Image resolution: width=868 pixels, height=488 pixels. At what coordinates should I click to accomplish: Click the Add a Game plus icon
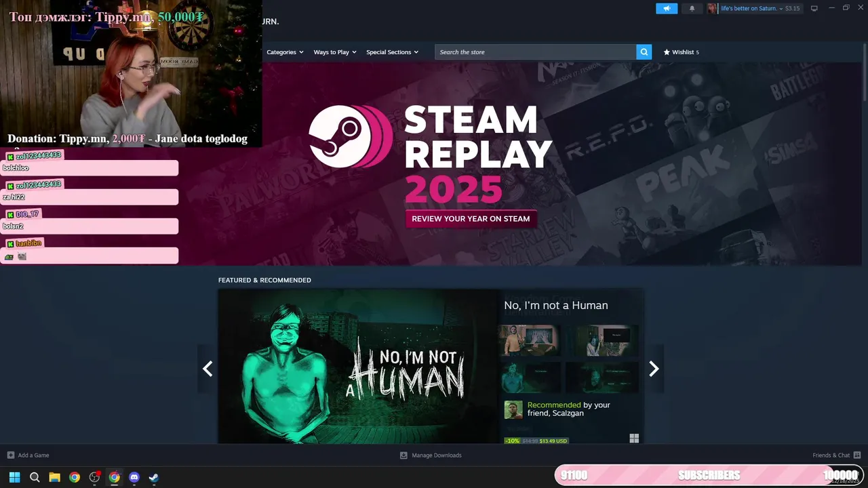pyautogui.click(x=10, y=455)
